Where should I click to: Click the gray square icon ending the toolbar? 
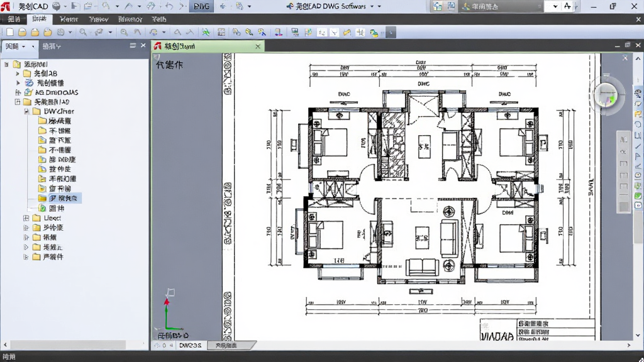tap(391, 33)
